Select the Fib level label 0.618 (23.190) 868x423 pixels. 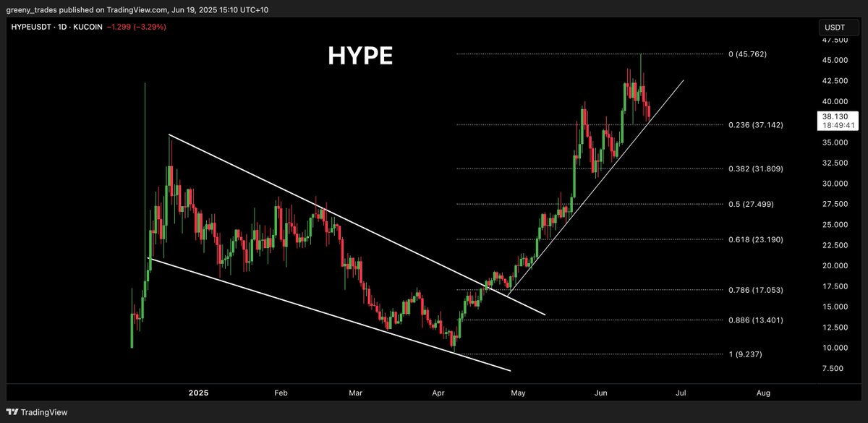click(x=755, y=239)
